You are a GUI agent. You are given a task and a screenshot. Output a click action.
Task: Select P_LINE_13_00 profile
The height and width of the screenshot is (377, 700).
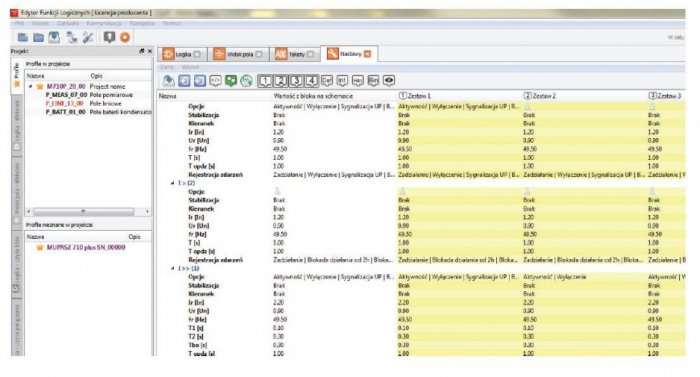65,103
